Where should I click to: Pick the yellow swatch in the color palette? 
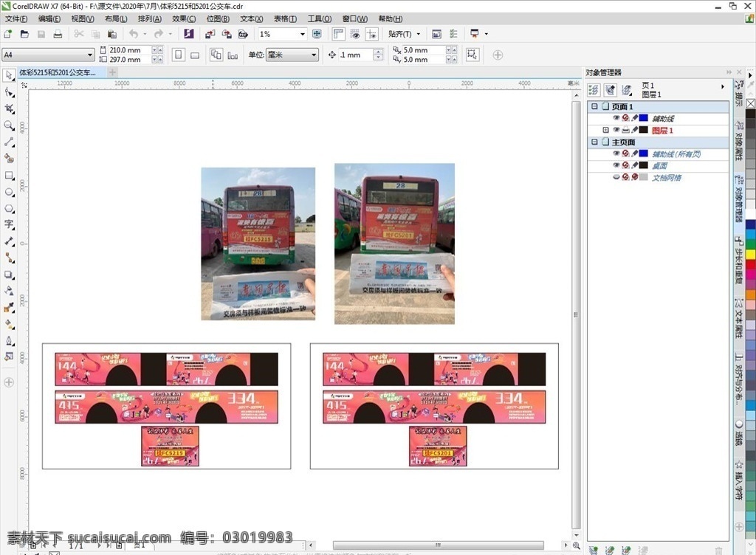[x=751, y=254]
